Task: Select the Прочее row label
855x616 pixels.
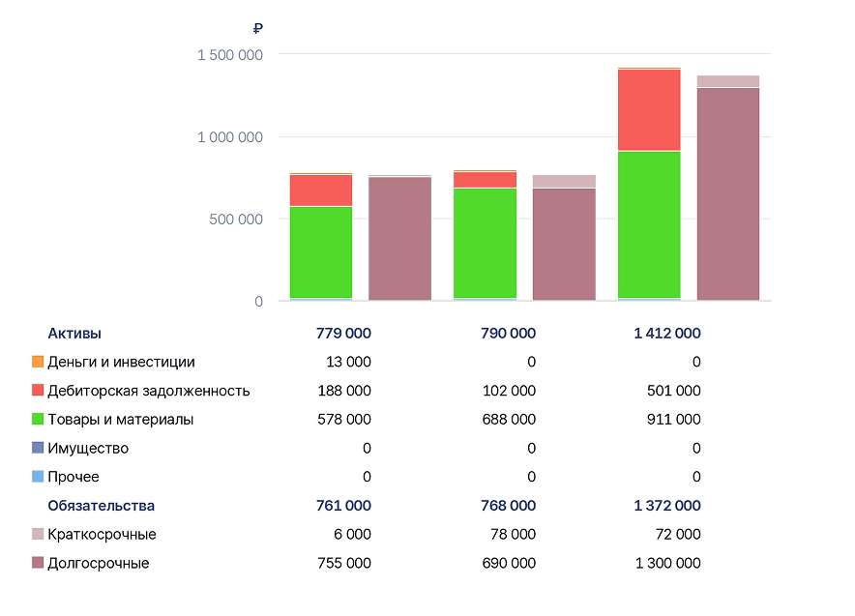Action: [x=74, y=477]
